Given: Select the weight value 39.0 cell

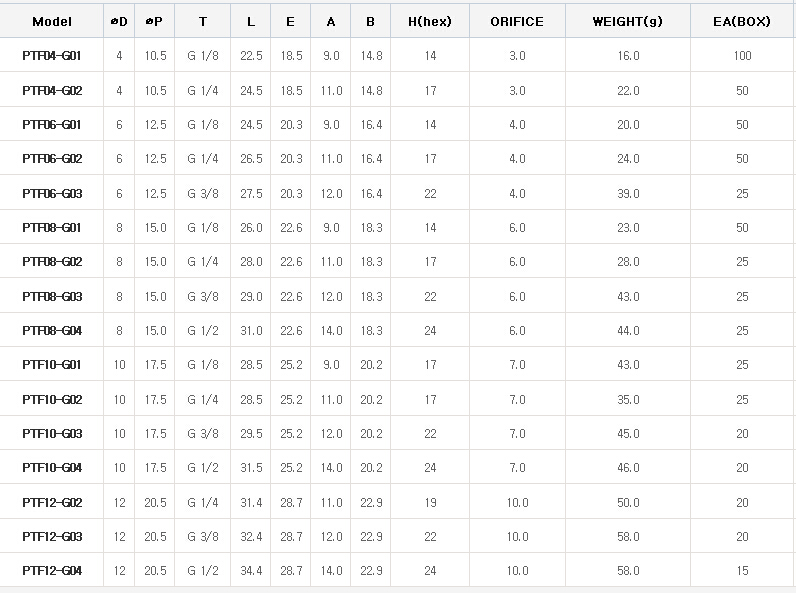Looking at the screenshot, I should click(628, 194).
